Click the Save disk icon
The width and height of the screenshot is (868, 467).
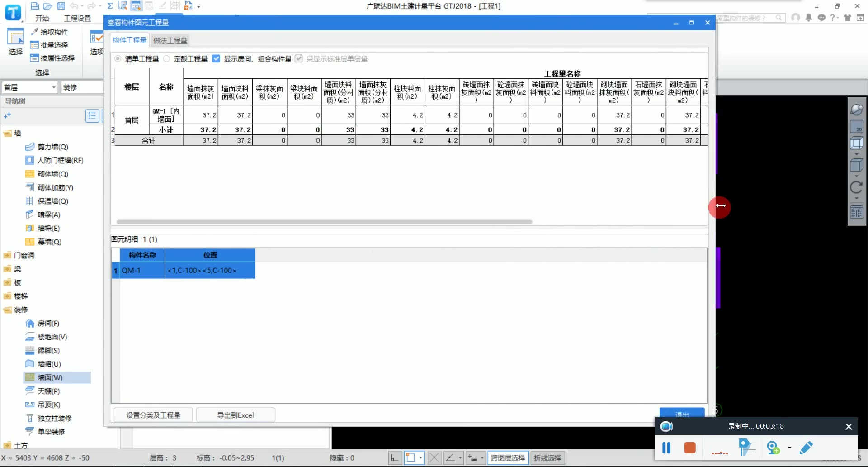coord(61,6)
